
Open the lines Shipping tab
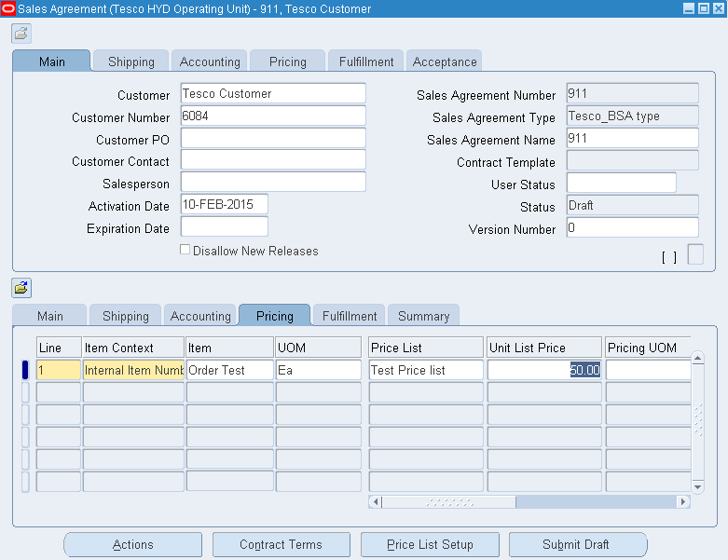[125, 316]
